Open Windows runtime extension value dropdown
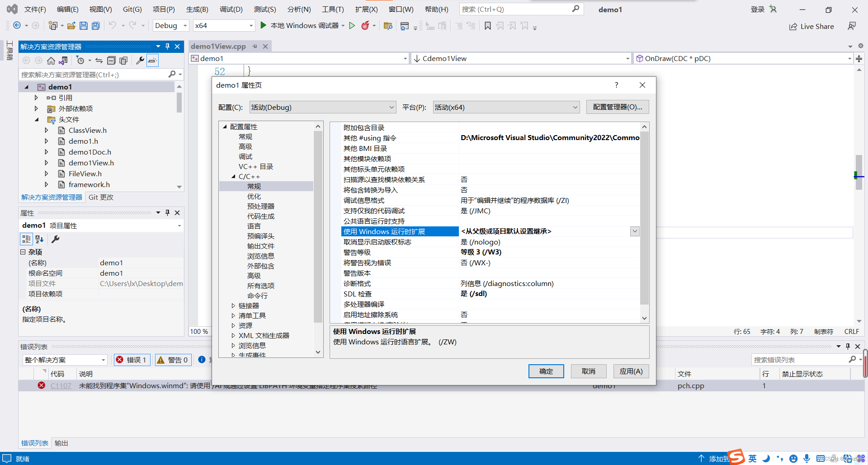 pyautogui.click(x=635, y=231)
